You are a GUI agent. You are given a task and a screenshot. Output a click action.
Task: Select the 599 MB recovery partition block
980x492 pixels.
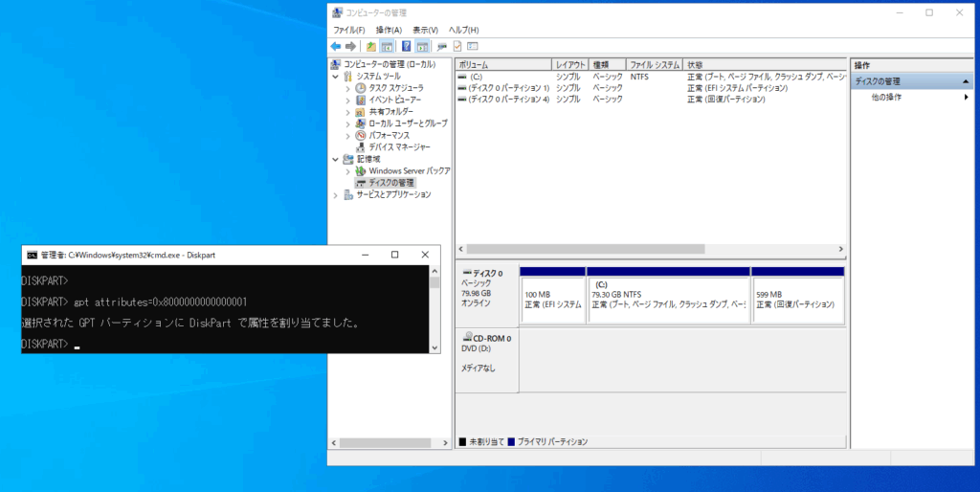click(797, 300)
